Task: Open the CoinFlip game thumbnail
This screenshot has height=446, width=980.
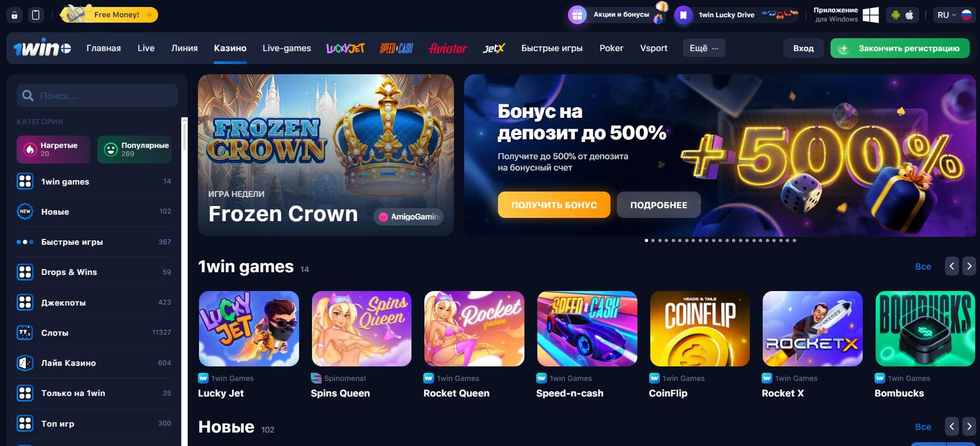Action: click(x=700, y=329)
